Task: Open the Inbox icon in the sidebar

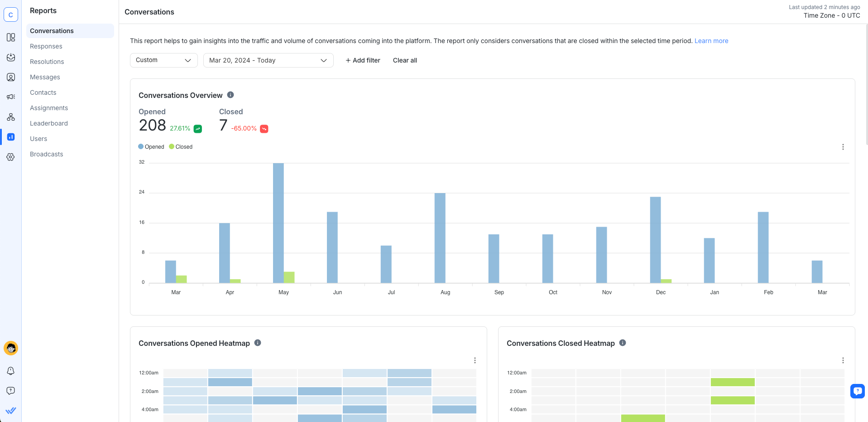Action: pyautogui.click(x=10, y=57)
